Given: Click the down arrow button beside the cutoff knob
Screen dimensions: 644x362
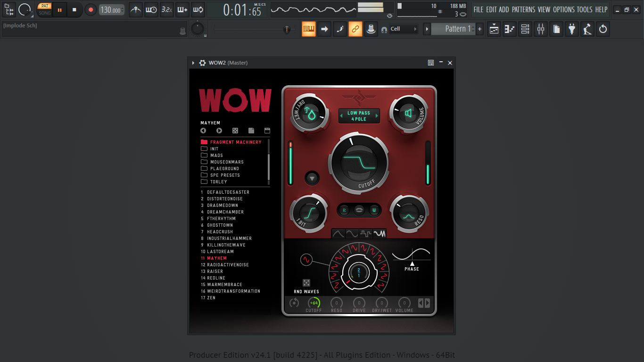Looking at the screenshot, I should pyautogui.click(x=312, y=178).
